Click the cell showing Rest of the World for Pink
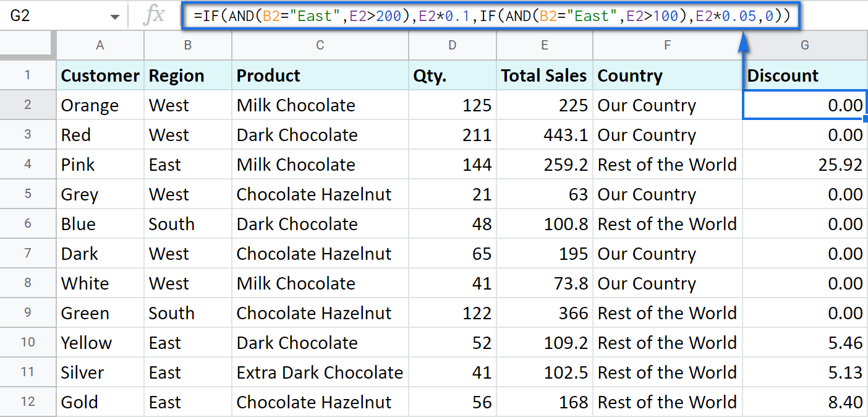The image size is (868, 417). (667, 164)
